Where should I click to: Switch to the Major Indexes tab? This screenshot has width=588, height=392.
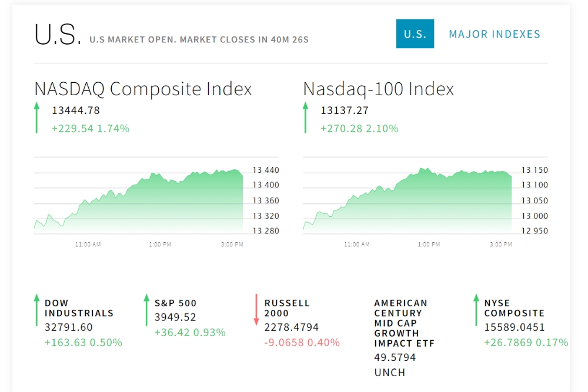495,34
